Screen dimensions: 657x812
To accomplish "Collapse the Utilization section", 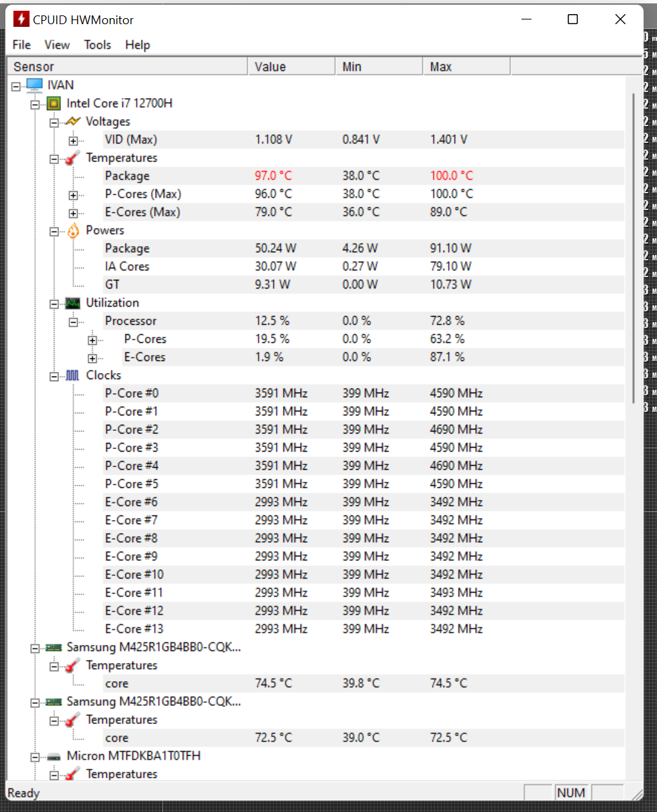I will [54, 303].
